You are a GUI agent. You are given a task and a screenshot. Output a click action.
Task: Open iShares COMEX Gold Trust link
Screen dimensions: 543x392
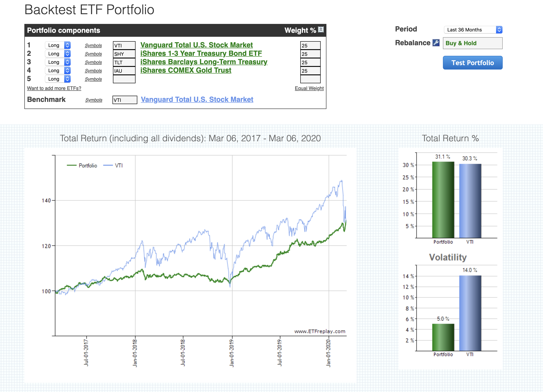point(186,70)
